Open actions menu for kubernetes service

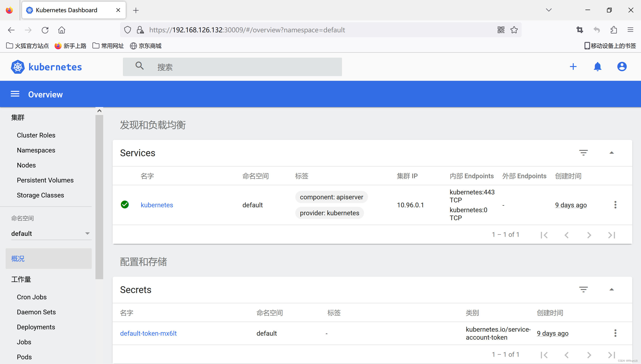point(615,205)
